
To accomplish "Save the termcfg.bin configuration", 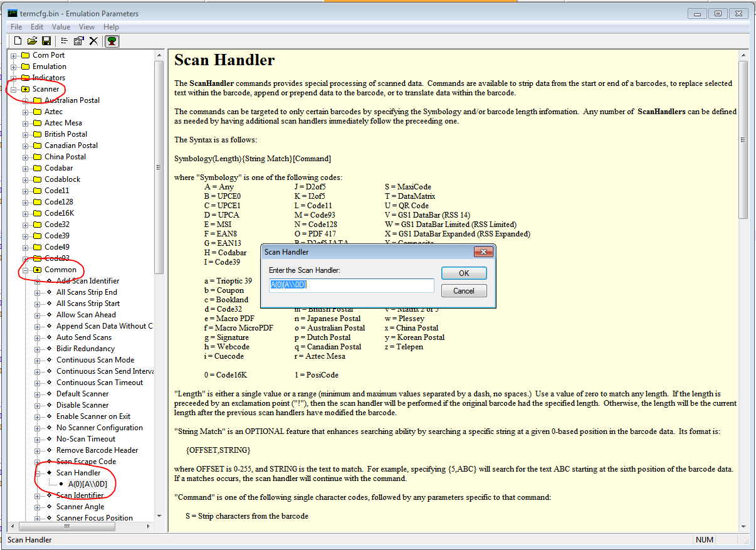I will [x=46, y=40].
